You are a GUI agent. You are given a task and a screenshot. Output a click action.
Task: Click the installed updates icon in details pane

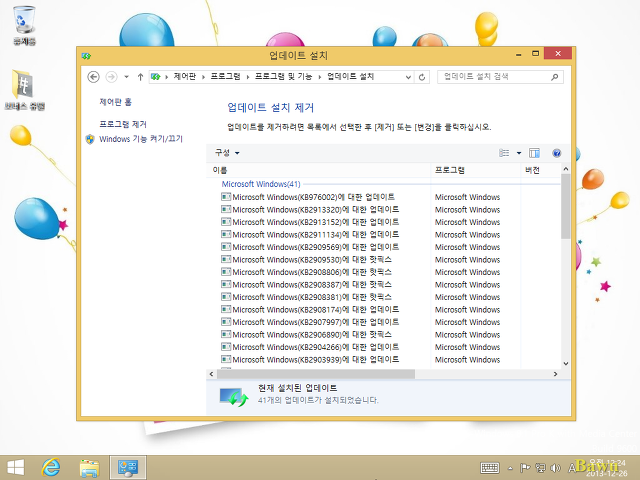point(233,396)
